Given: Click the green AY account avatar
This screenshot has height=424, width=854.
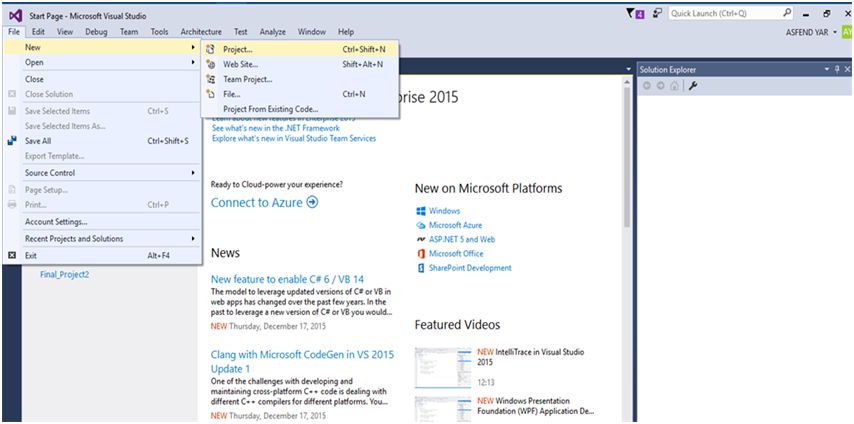Looking at the screenshot, I should [x=847, y=32].
